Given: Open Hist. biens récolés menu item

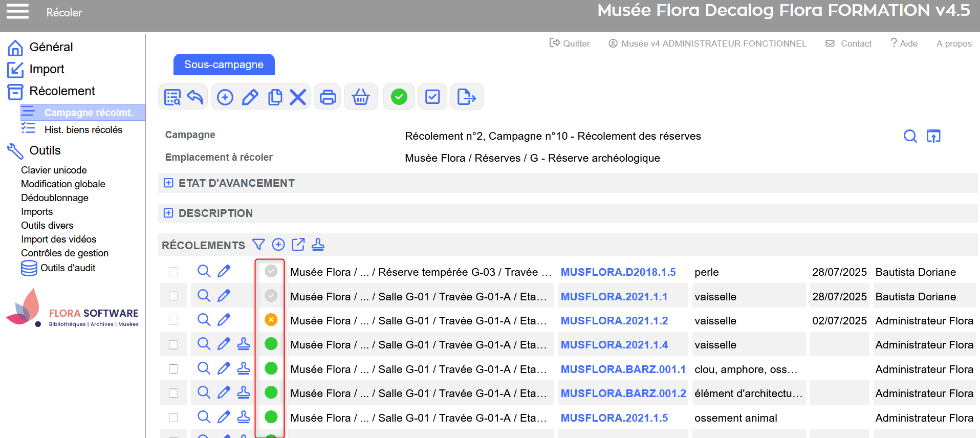Looking at the screenshot, I should coord(83,129).
